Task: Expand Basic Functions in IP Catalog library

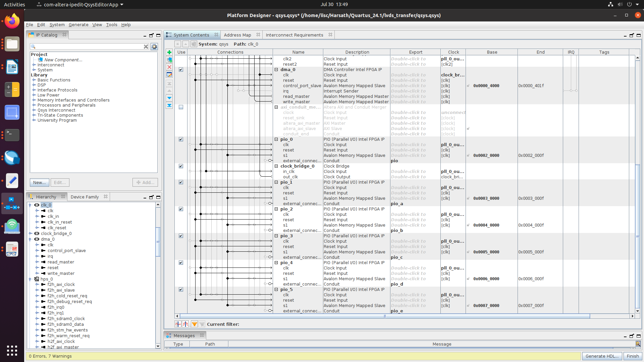Action: [34, 80]
